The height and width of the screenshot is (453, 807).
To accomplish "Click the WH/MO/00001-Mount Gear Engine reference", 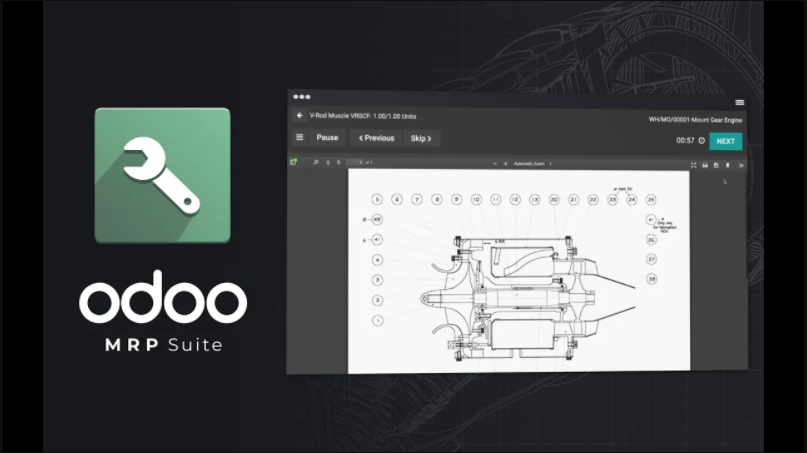I will [x=695, y=120].
